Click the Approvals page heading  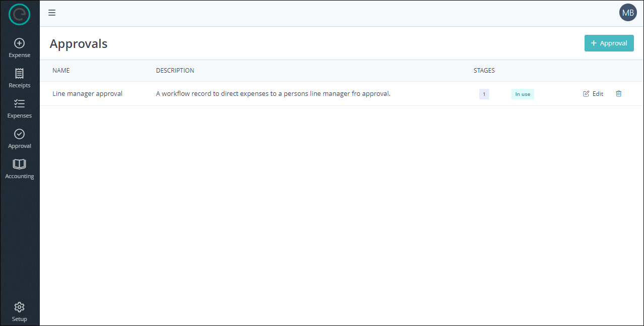(79, 43)
